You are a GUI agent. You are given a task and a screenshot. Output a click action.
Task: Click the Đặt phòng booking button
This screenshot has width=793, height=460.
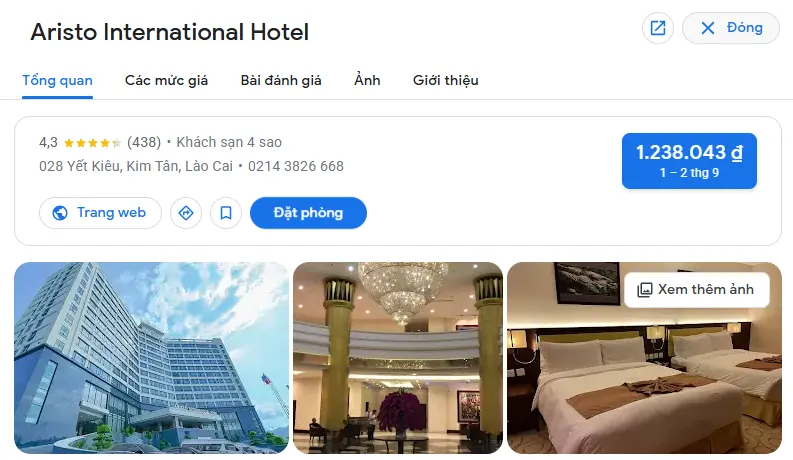(308, 213)
